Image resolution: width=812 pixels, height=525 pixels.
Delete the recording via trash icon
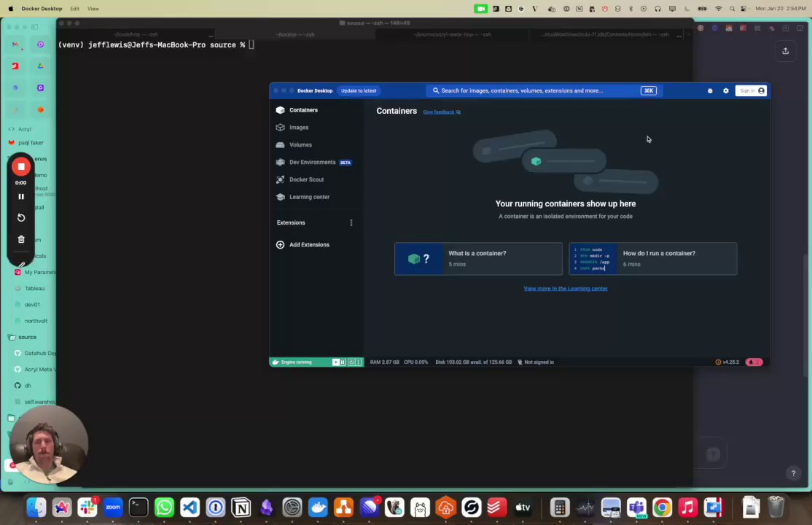pos(21,239)
